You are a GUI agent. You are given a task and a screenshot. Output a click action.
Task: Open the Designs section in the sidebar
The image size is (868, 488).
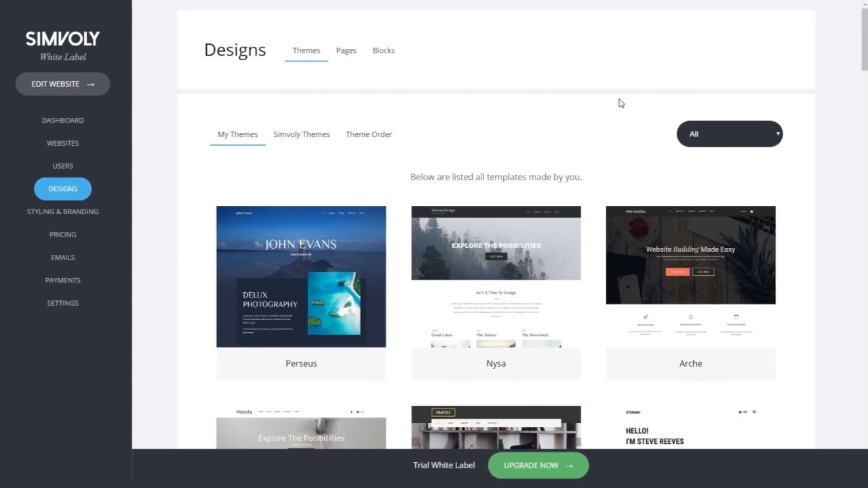62,188
